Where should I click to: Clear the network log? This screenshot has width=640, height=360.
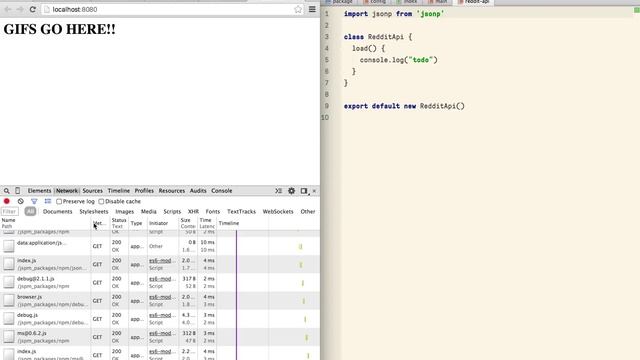tap(20, 201)
